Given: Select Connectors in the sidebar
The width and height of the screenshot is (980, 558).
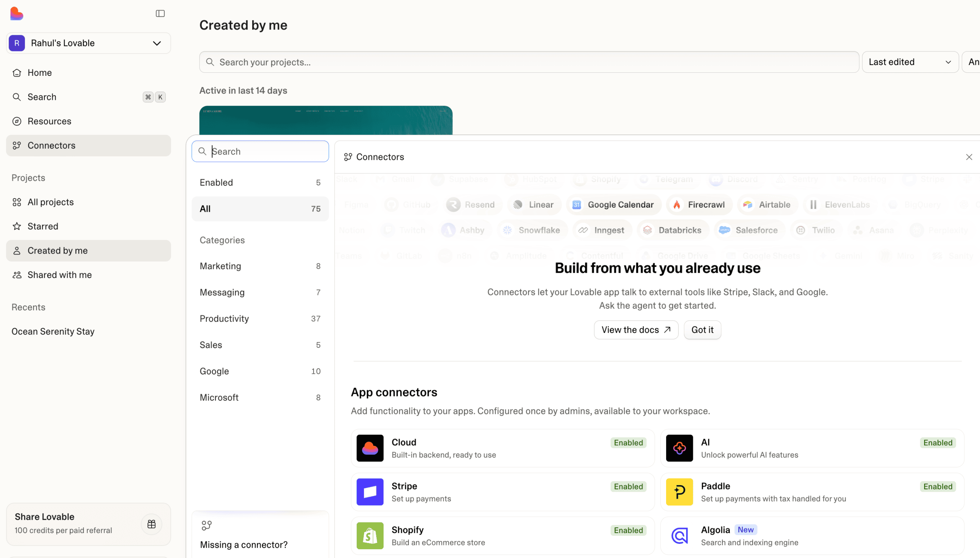Looking at the screenshot, I should (88, 145).
